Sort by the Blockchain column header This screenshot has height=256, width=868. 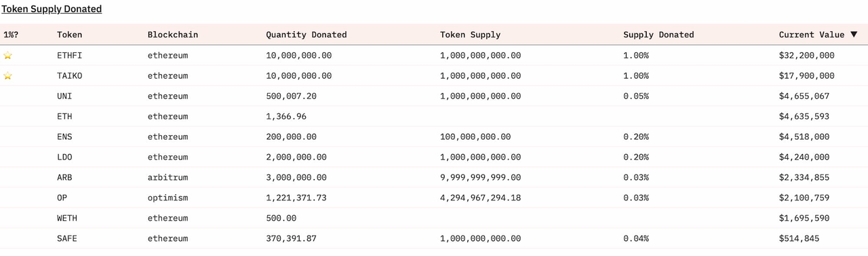click(173, 35)
